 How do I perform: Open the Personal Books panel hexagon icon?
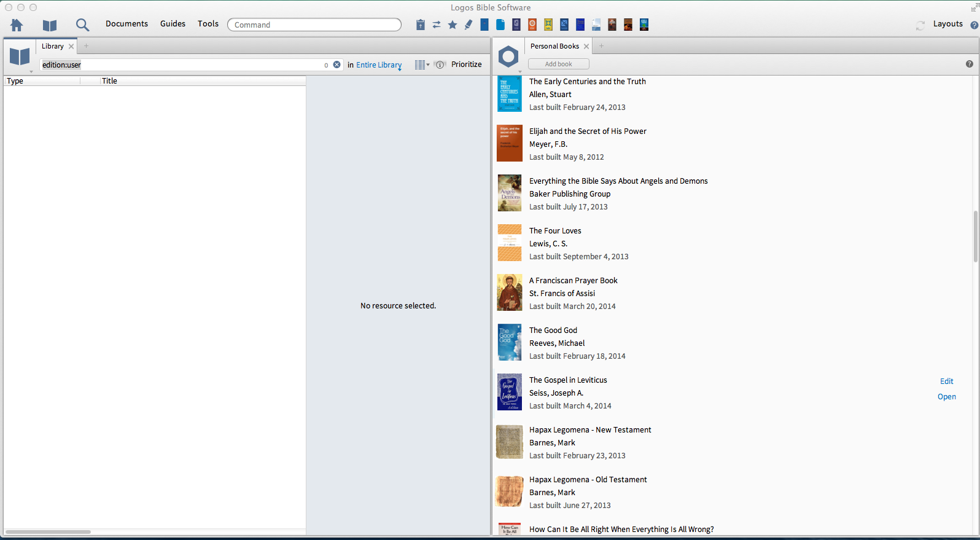508,57
